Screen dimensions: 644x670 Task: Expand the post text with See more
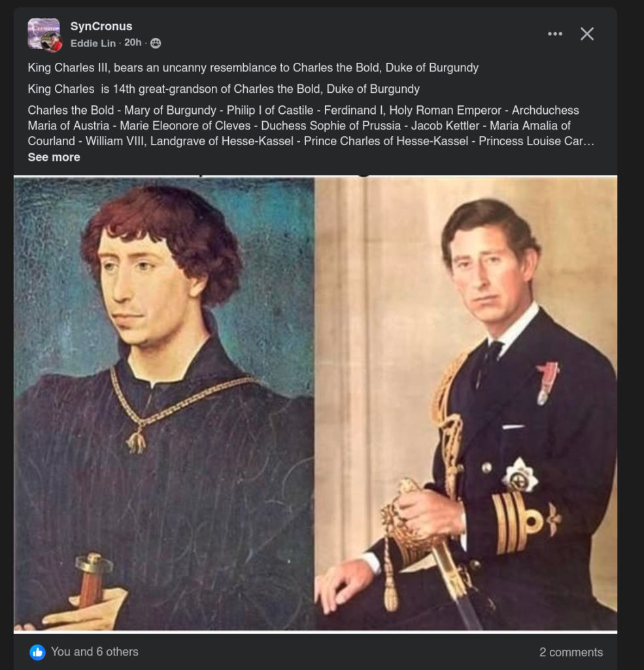click(x=54, y=157)
